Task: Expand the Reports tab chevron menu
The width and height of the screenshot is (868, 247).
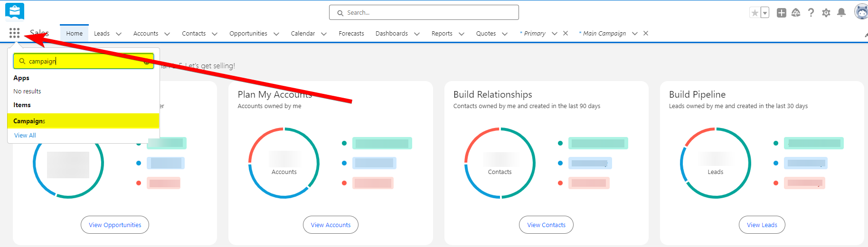Action: click(462, 34)
